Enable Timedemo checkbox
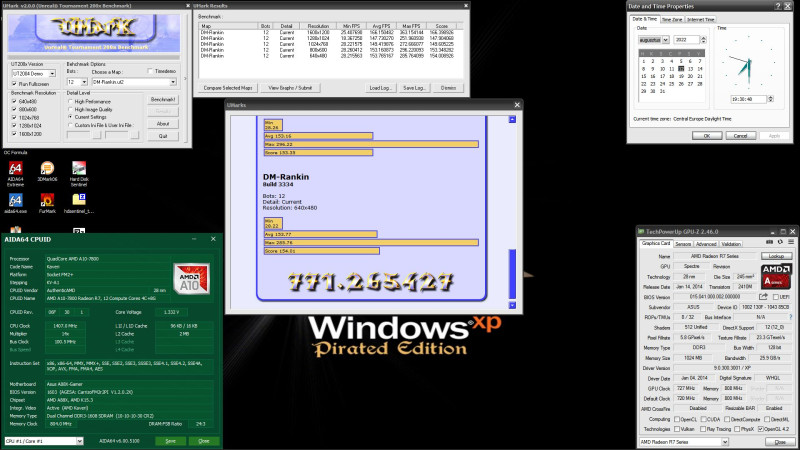Screen dimensions: 800x450 (150, 71)
